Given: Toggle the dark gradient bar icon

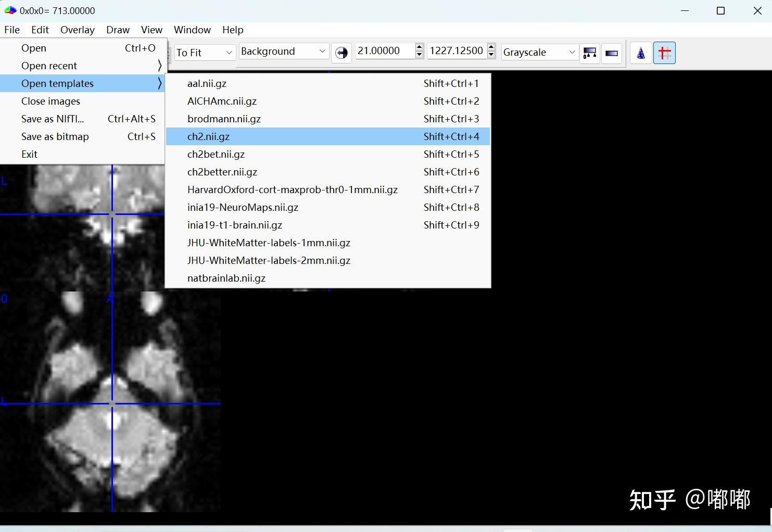Looking at the screenshot, I should (612, 53).
